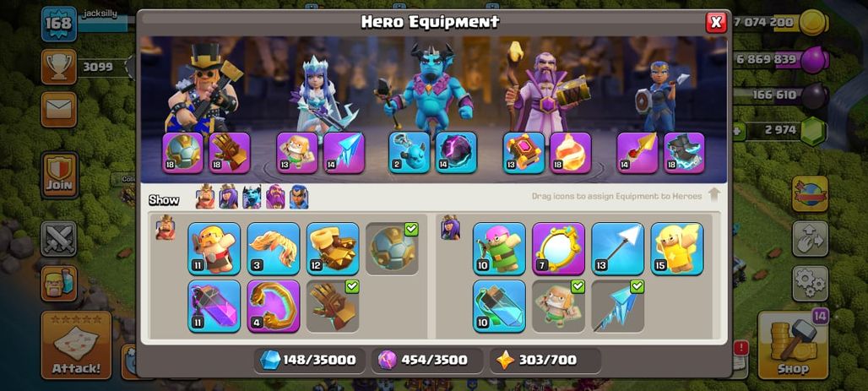Open the Minion Prince Dark Orb slot

(456, 152)
